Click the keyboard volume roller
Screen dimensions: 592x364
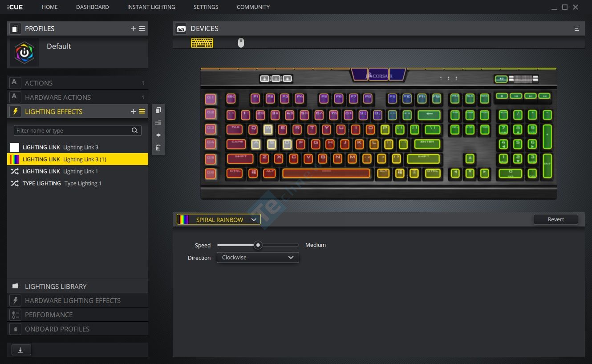coord(524,79)
